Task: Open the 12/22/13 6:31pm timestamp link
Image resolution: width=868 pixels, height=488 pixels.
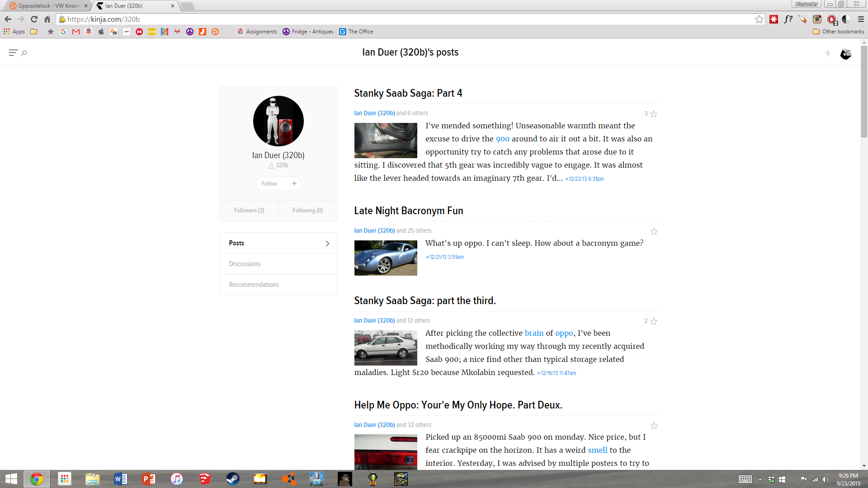Action: [x=585, y=179]
